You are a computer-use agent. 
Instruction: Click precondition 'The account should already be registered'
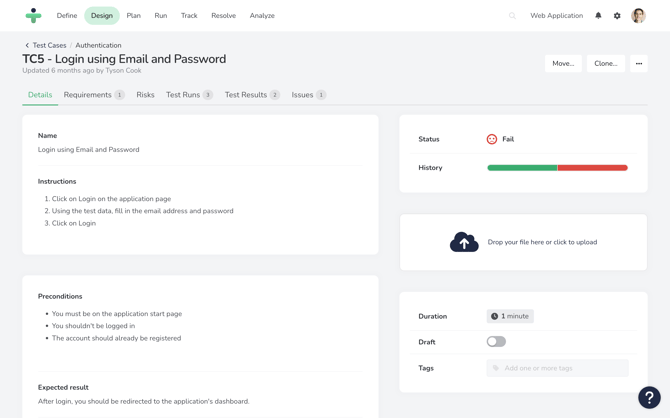click(x=116, y=338)
